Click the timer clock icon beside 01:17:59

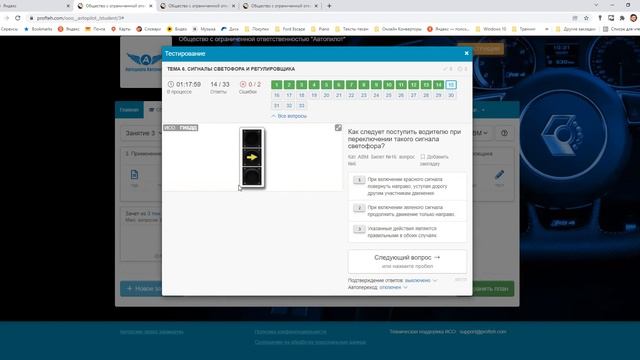(171, 84)
